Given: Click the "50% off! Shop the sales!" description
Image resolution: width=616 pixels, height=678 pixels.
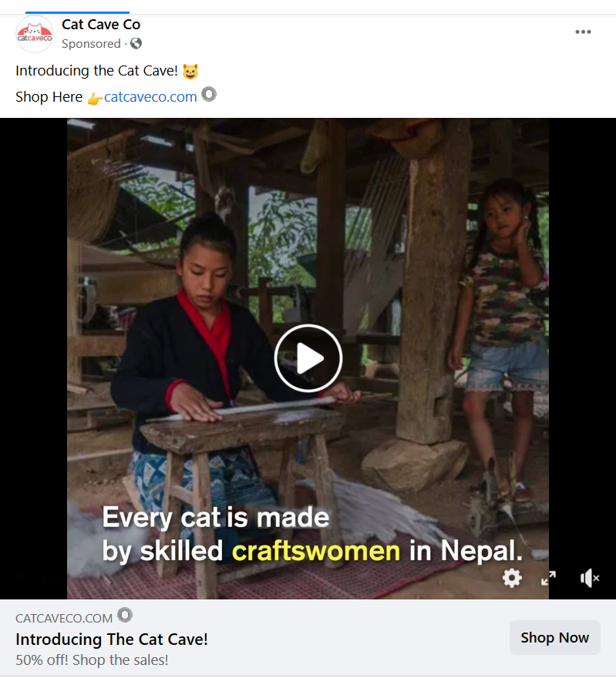Looking at the screenshot, I should pyautogui.click(x=92, y=660).
